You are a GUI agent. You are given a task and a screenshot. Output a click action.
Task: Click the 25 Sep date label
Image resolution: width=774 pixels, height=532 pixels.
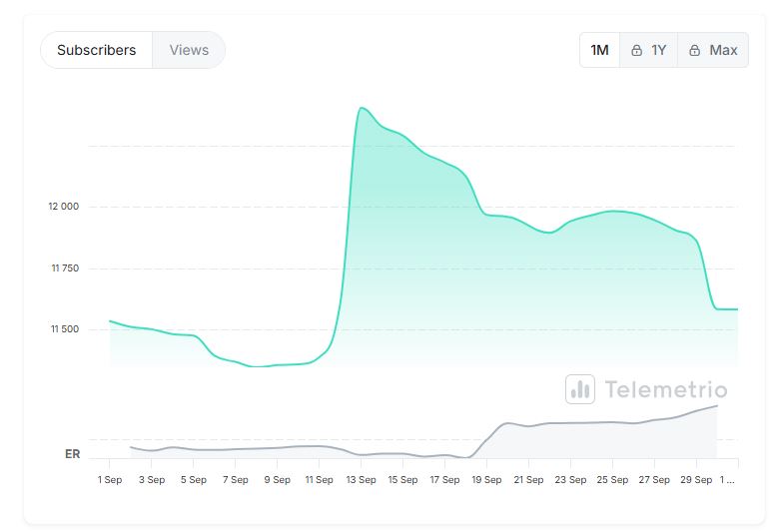[x=612, y=480]
